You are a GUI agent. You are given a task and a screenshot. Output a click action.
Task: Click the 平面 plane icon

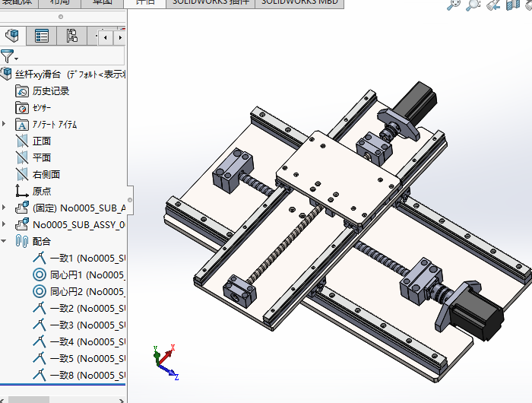(22, 157)
